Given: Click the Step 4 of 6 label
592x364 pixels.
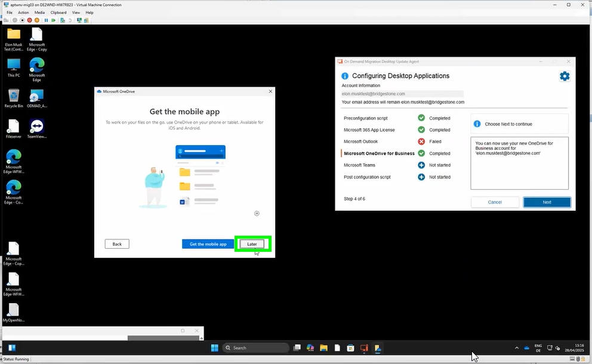Looking at the screenshot, I should (x=354, y=199).
